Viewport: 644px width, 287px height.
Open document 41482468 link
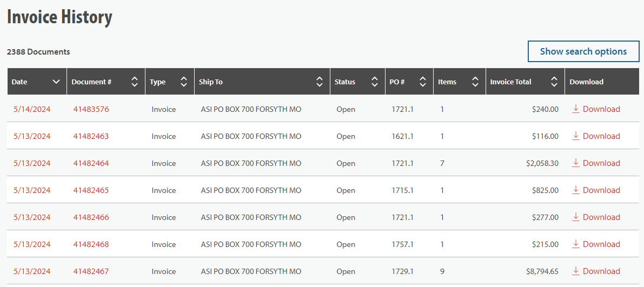pos(91,244)
